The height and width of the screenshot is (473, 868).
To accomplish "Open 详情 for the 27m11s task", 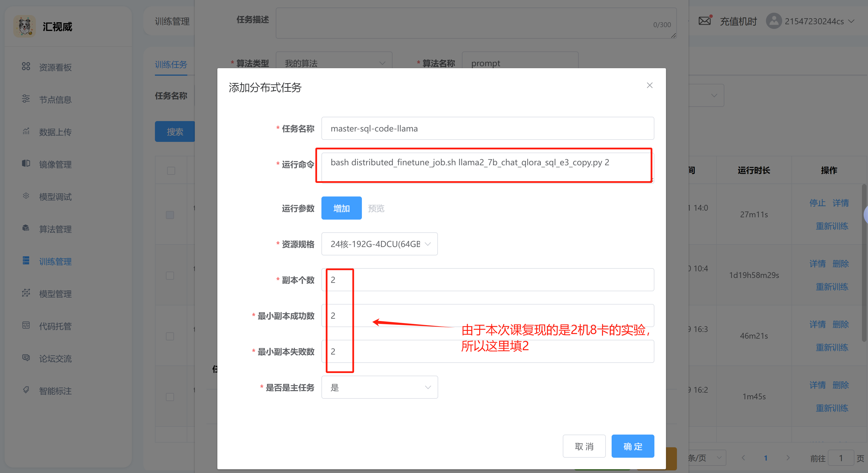I will 840,203.
